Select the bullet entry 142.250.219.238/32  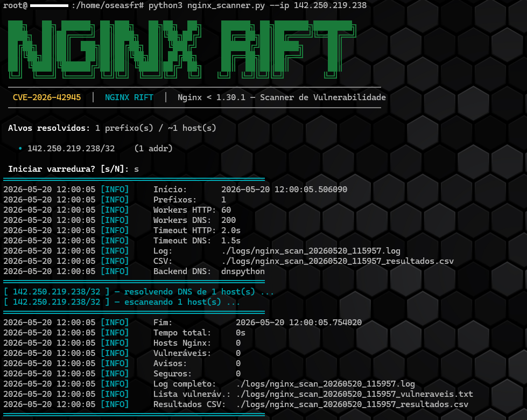tap(71, 149)
